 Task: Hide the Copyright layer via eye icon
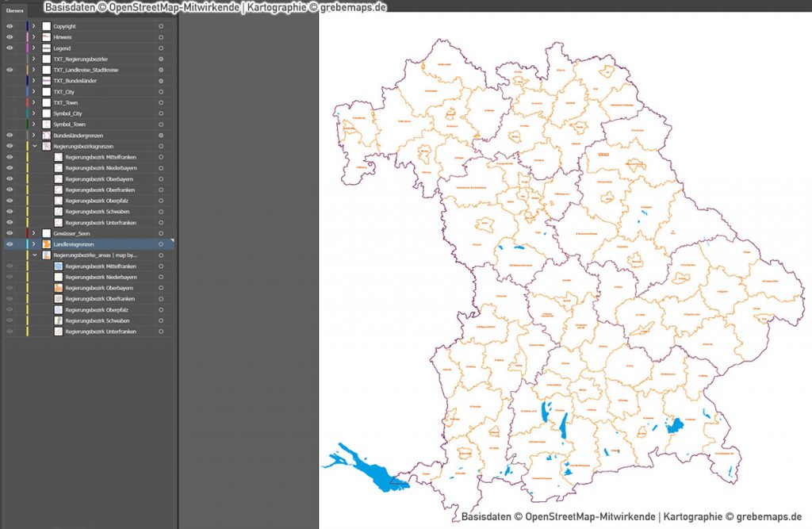(10, 26)
